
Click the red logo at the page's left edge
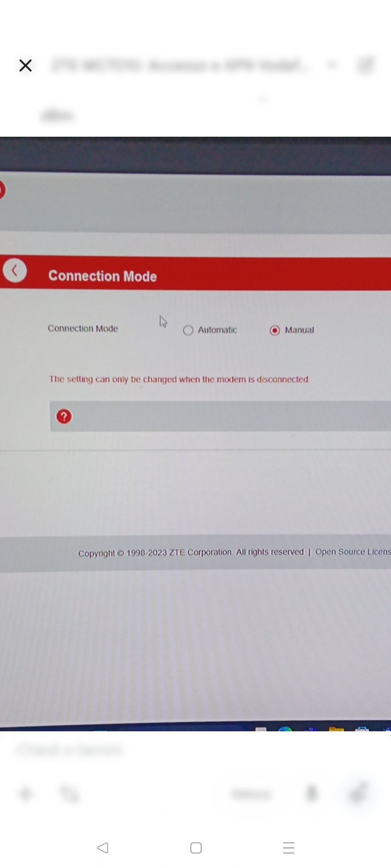tap(2, 190)
